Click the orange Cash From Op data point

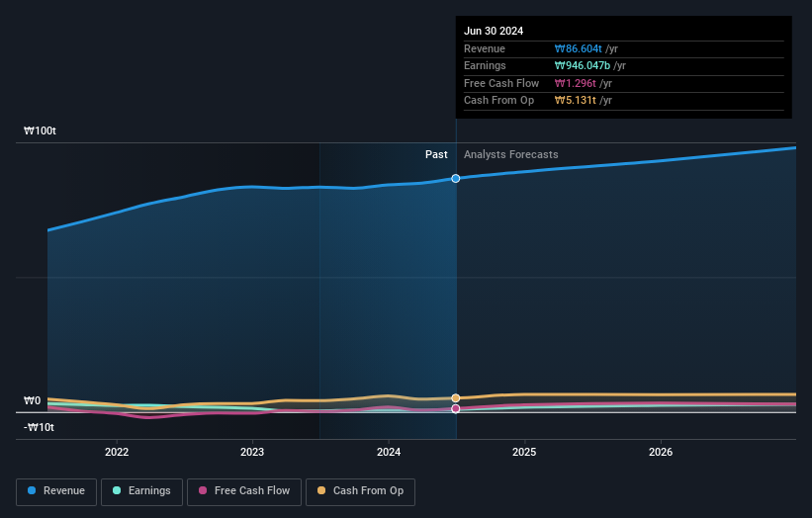(x=456, y=398)
